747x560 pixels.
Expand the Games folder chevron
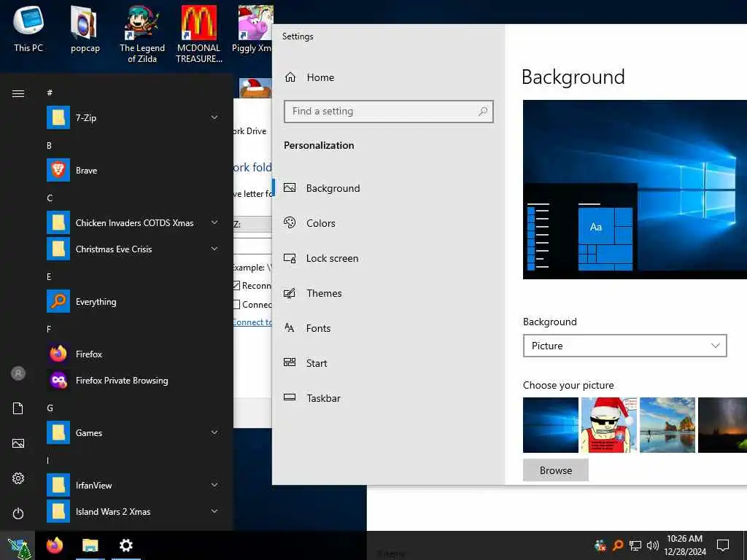click(214, 432)
